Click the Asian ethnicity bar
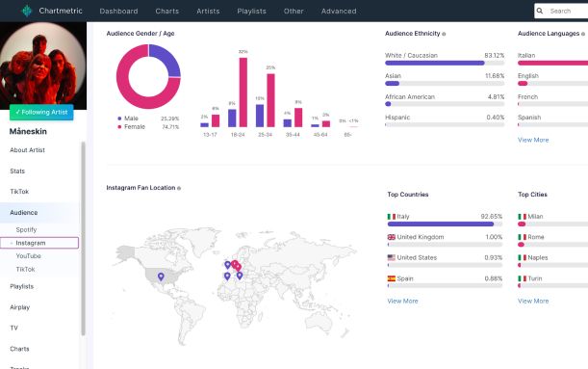The width and height of the screenshot is (588, 369). tap(445, 83)
